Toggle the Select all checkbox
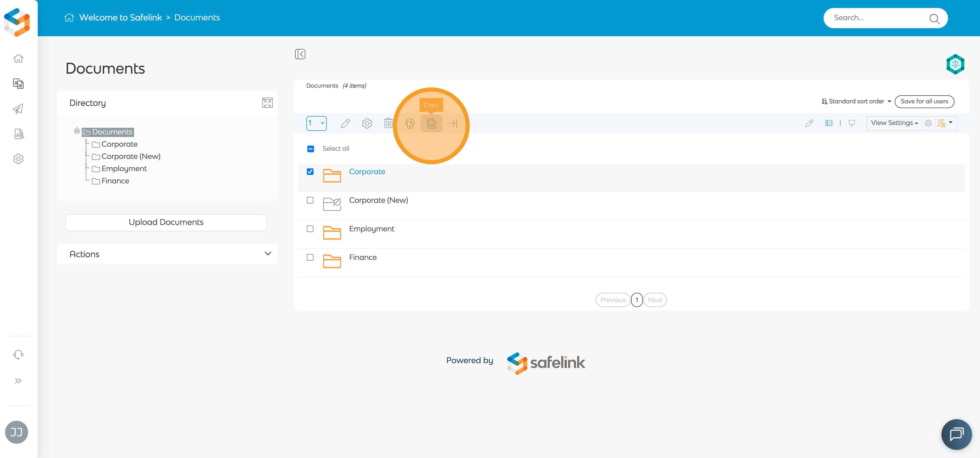The width and height of the screenshot is (980, 458). pyautogui.click(x=310, y=149)
